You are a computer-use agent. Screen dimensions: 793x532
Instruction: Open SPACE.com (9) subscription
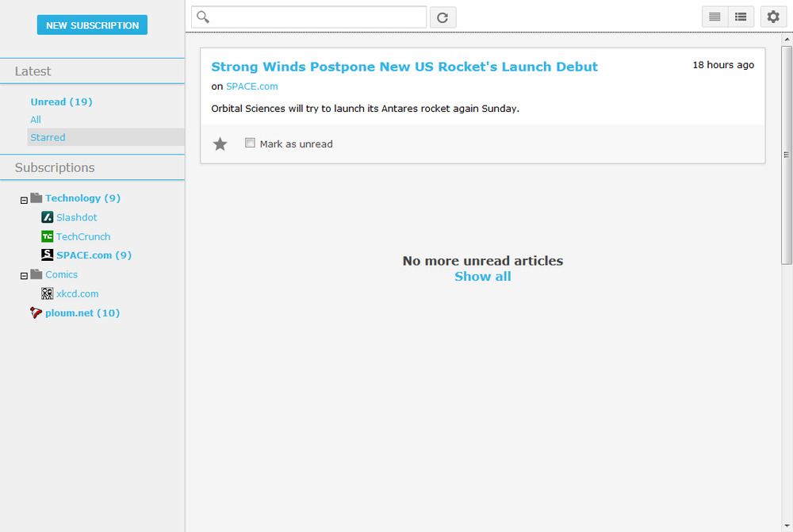click(94, 255)
